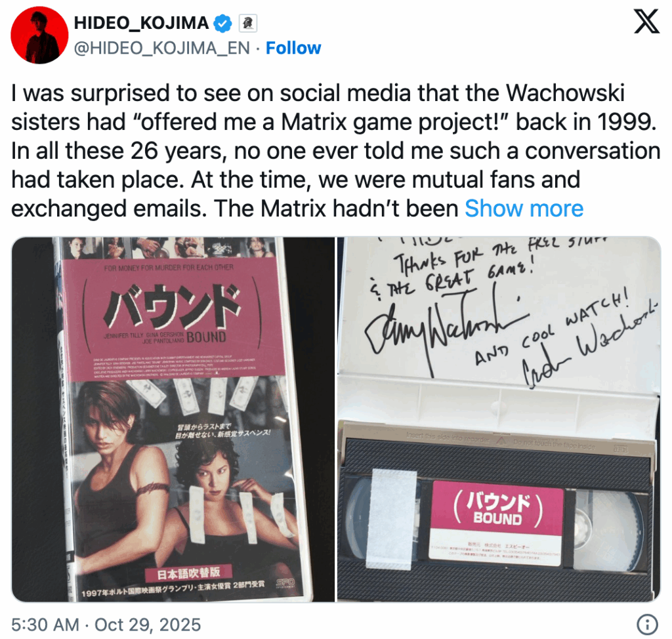The width and height of the screenshot is (672, 639).
Task: Click the 日本語吹替版 banner on the cover
Action: click(189, 573)
